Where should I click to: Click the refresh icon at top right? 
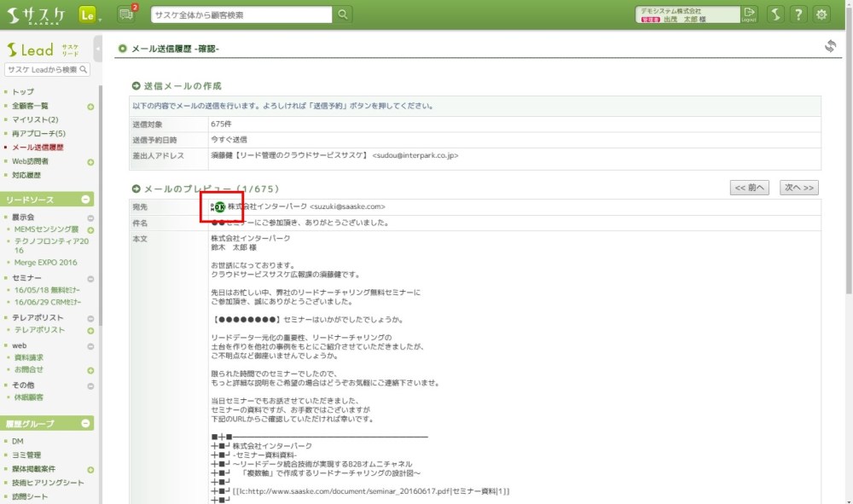pyautogui.click(x=830, y=47)
